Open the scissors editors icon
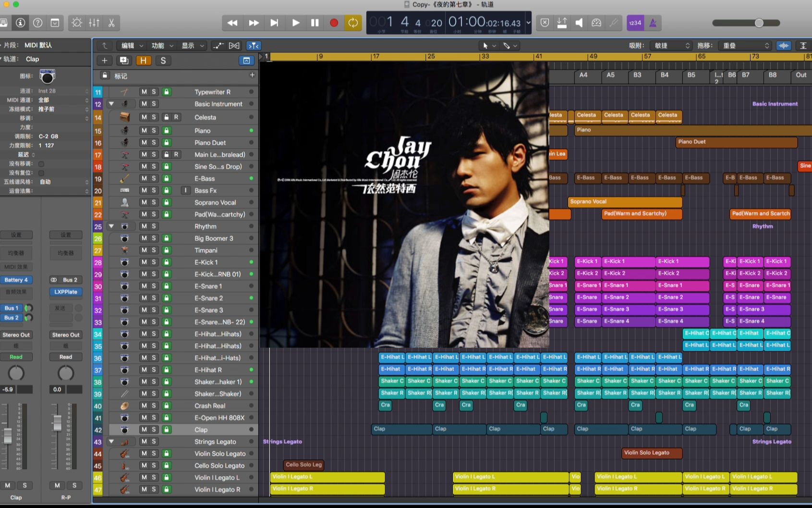 111,23
